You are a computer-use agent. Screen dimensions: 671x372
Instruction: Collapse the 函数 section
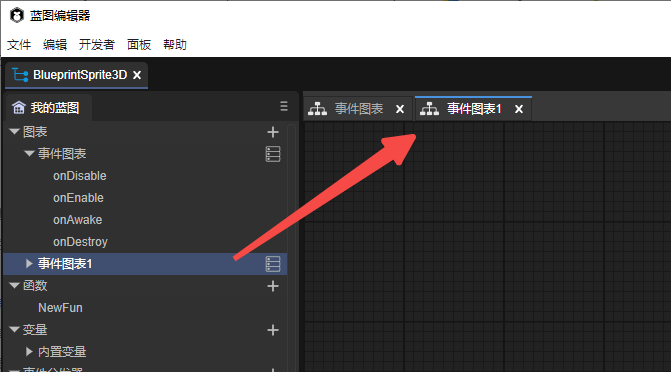14,286
